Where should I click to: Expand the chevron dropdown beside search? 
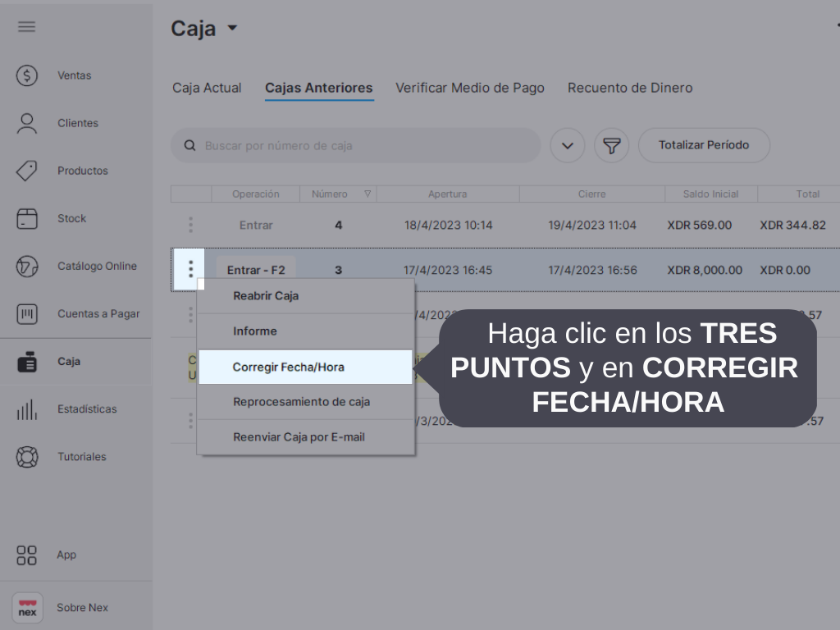click(567, 145)
